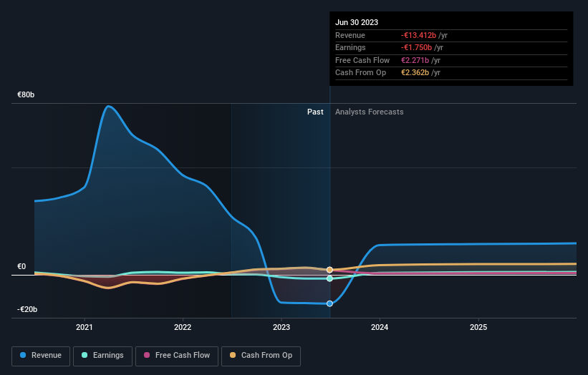Click the -€20b axis label

pyautogui.click(x=27, y=309)
